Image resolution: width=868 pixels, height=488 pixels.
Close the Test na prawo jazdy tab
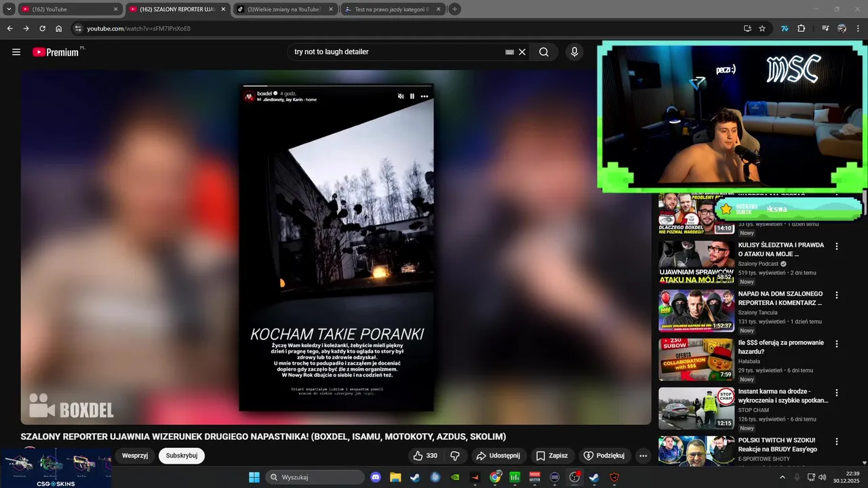[x=438, y=9]
